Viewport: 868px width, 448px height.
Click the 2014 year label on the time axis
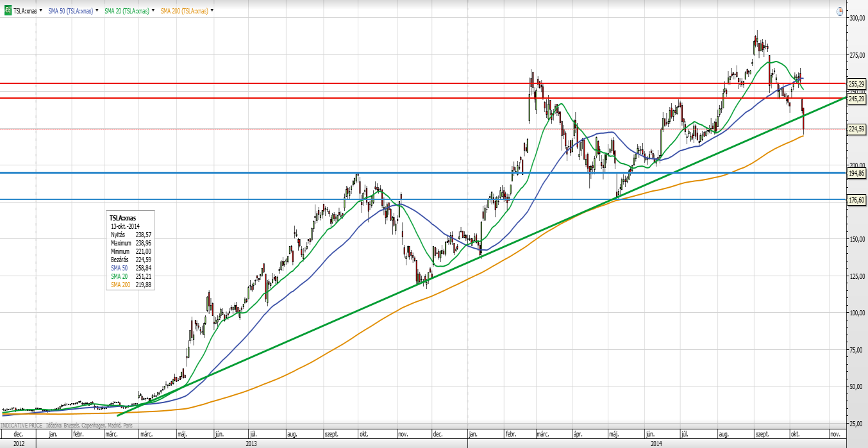(x=656, y=443)
